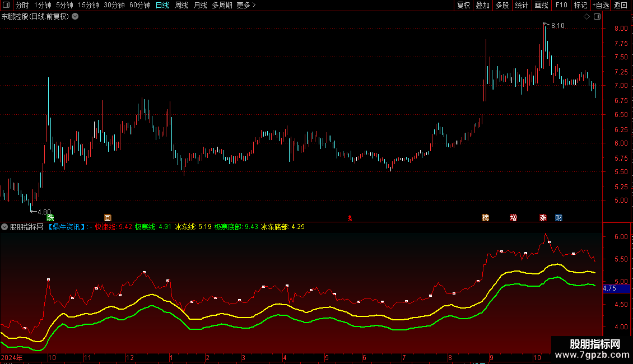The height and width of the screenshot is (364, 633).
Task: Expand the 股朋指标网 indicator dropdown arrow
Action: [x=4, y=227]
